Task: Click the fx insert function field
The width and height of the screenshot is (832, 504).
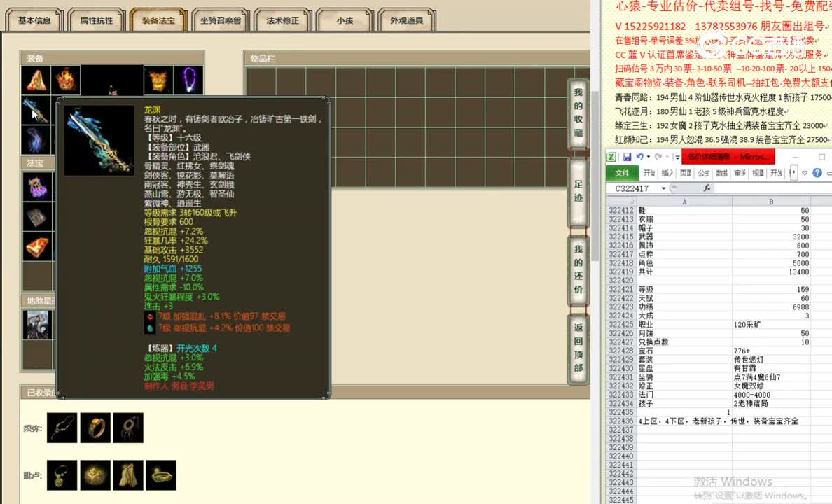Action: tap(707, 188)
